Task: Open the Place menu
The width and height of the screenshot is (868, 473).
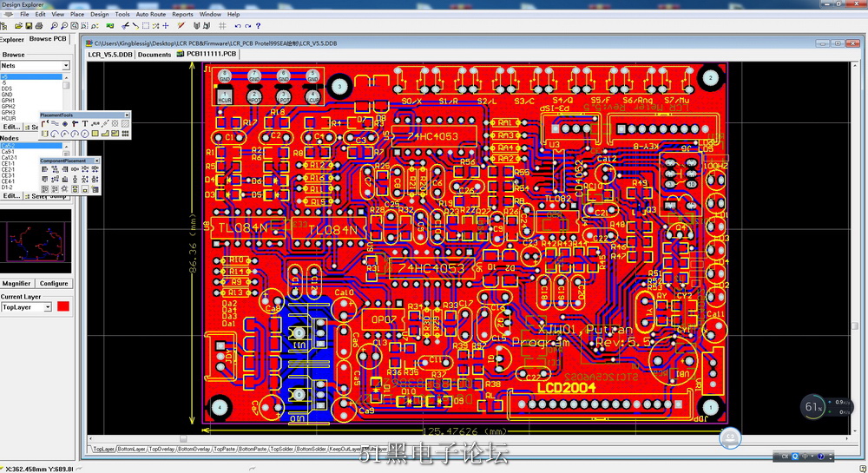Action: [77, 15]
